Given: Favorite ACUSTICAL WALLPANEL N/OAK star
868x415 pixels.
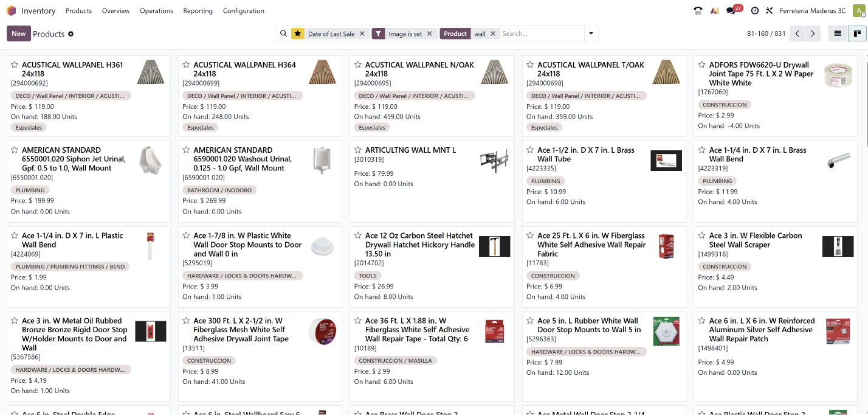Looking at the screenshot, I should point(358,65).
